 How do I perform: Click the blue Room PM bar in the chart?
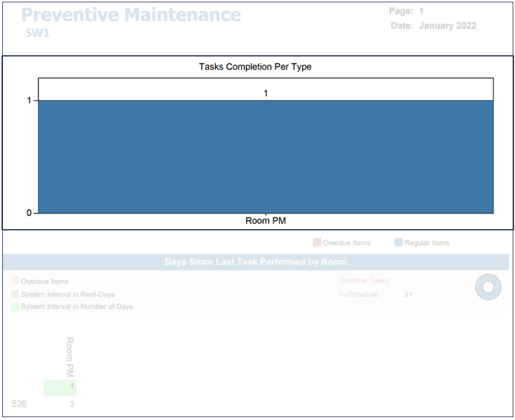click(266, 157)
